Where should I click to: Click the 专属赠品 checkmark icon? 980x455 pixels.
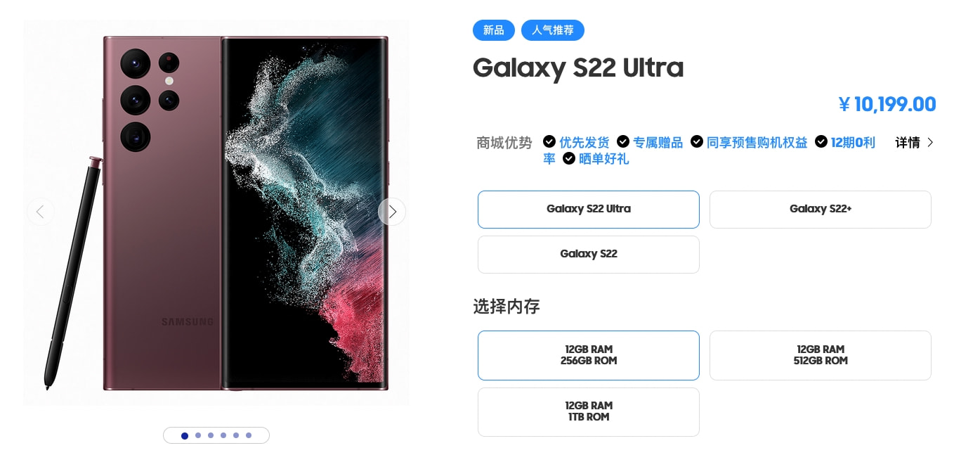click(623, 142)
